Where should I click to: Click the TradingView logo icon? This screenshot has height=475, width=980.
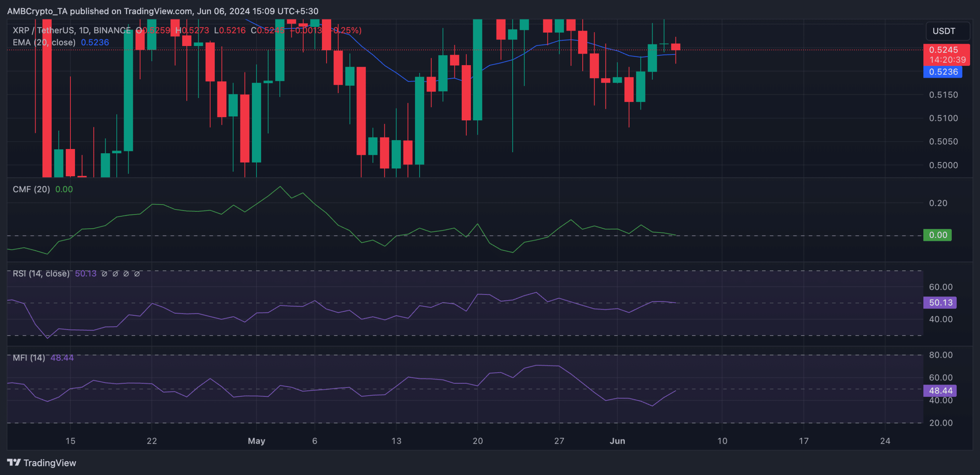pyautogui.click(x=14, y=462)
